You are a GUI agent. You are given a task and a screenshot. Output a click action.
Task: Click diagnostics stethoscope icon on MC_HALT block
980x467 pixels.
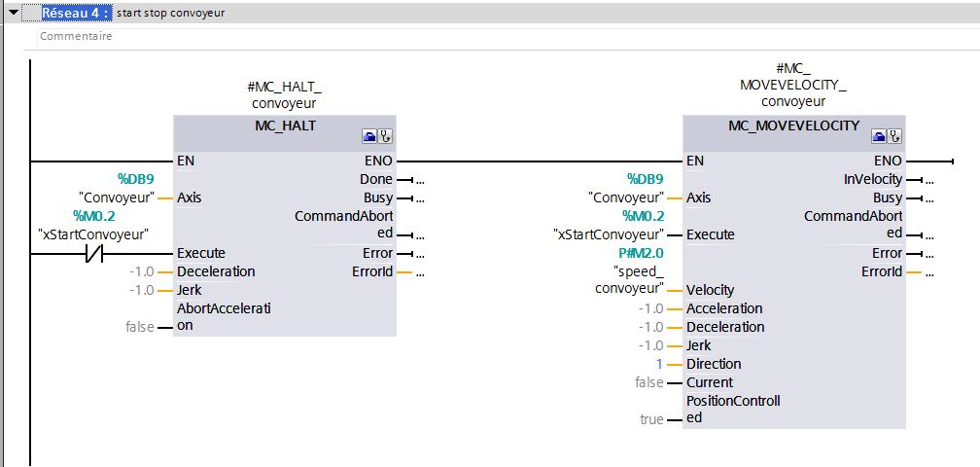coord(386,136)
